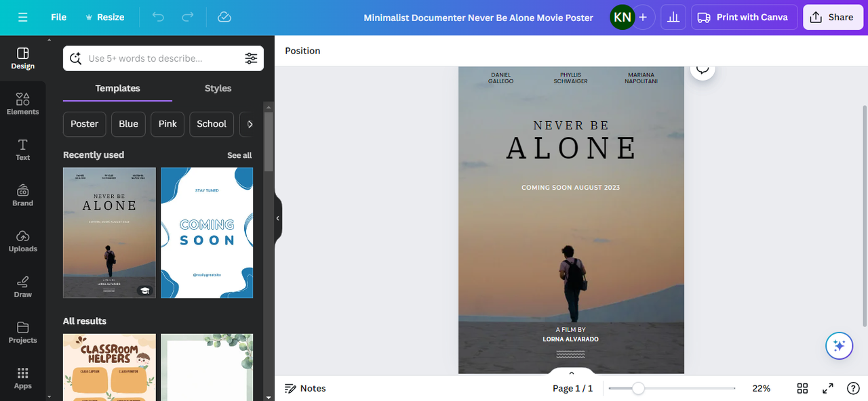Click Print with Canva
Image resolution: width=868 pixels, height=401 pixels.
[x=744, y=17]
